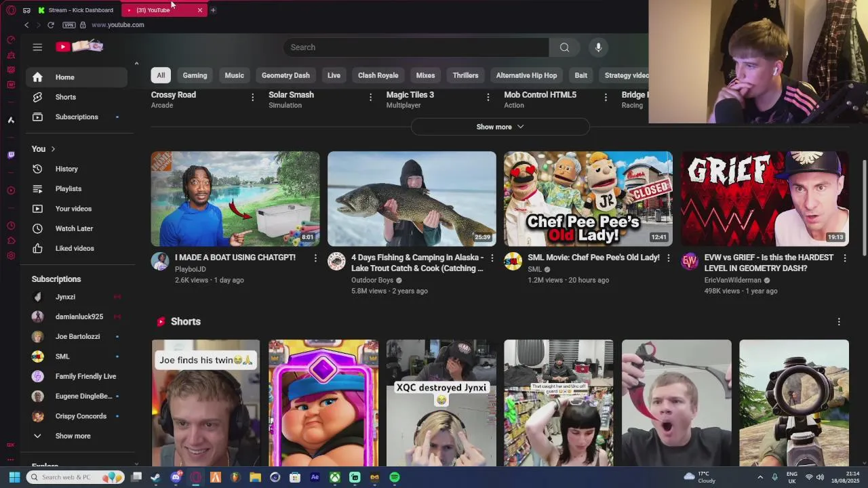Open Watch Later in the sidebar
This screenshot has height=488, width=868.
(76, 228)
